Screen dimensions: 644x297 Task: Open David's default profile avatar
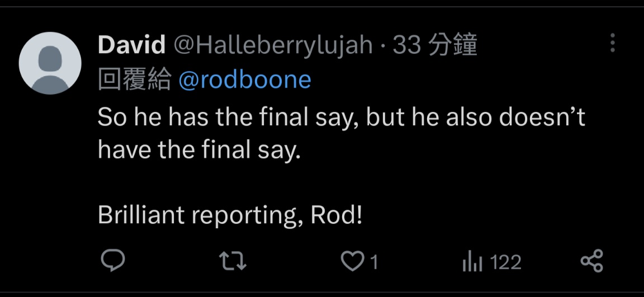50,63
